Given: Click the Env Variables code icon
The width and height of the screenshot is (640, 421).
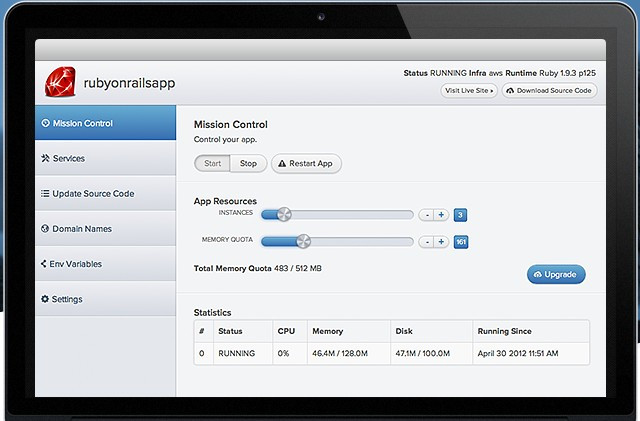Looking at the screenshot, I should [x=45, y=264].
